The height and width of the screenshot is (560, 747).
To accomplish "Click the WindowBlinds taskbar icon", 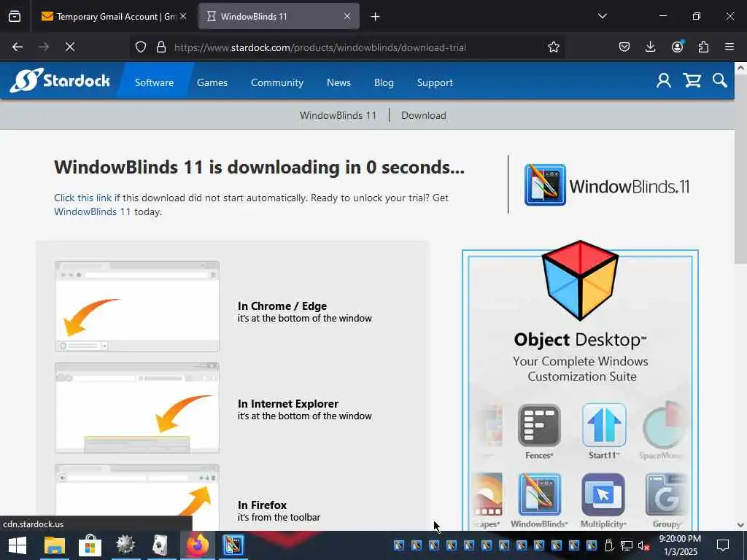I will pyautogui.click(x=233, y=545).
